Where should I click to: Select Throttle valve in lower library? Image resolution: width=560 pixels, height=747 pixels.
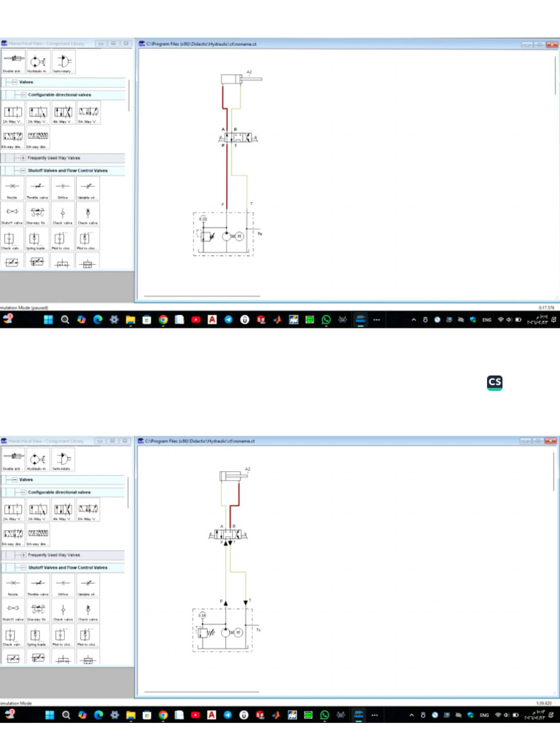(x=38, y=586)
